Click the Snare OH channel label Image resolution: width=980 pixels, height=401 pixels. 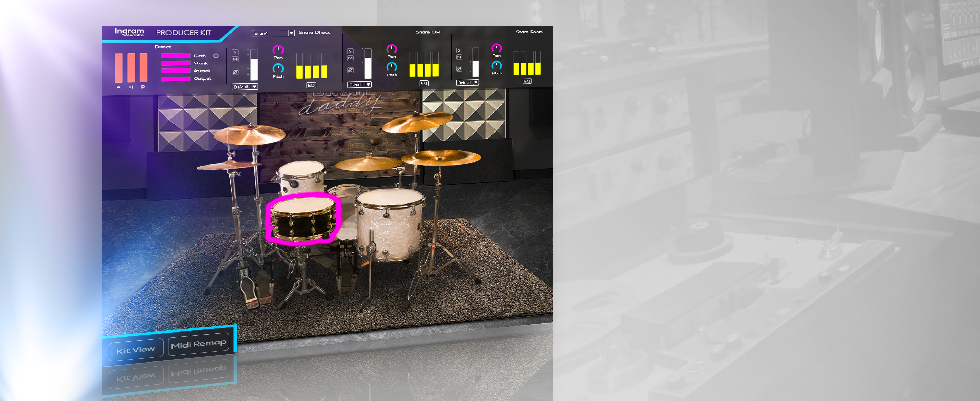point(428,32)
